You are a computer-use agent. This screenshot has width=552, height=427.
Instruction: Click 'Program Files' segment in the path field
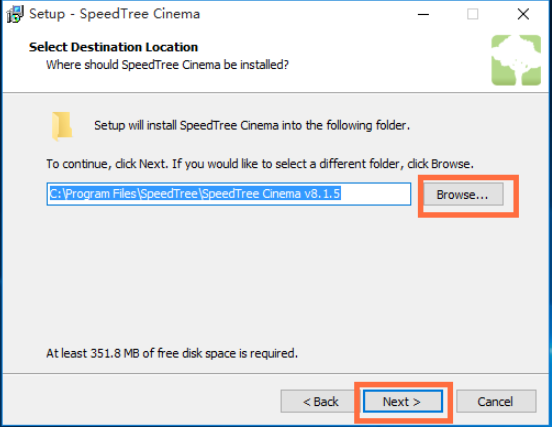pos(101,194)
